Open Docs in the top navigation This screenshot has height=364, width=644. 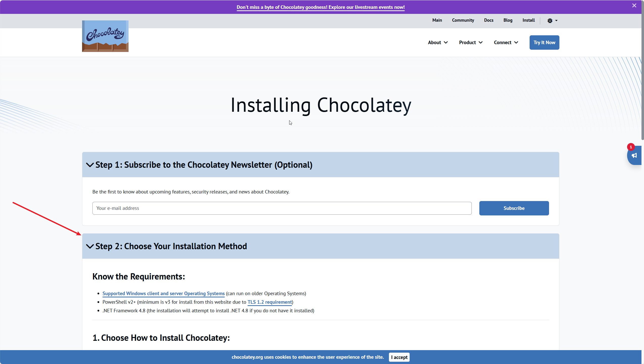click(x=488, y=20)
